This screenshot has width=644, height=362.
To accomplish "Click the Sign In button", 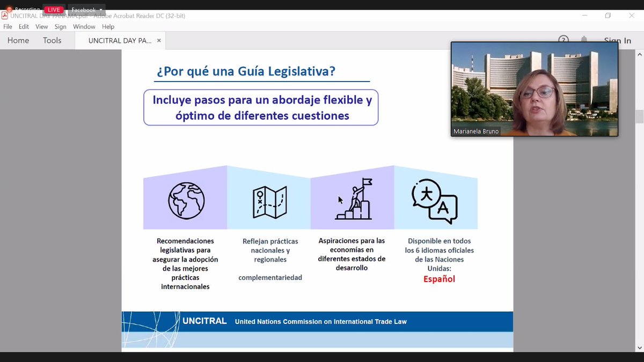I will pyautogui.click(x=617, y=41).
